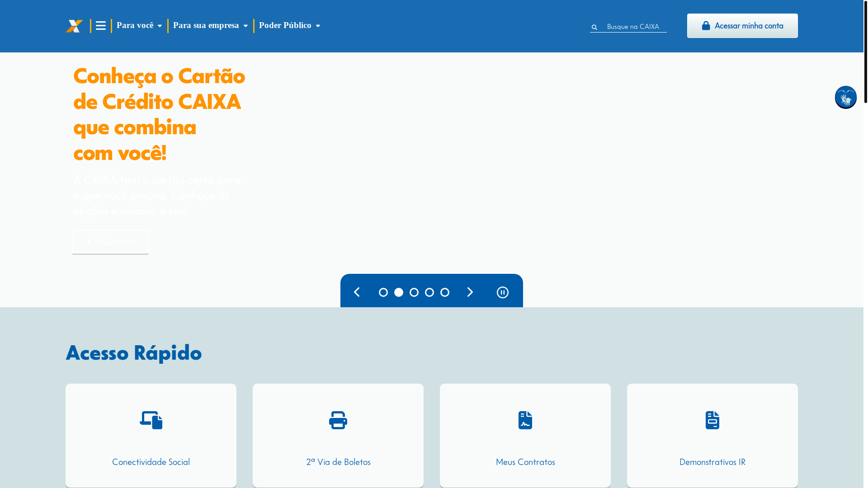Select the first carousel slide dot

(x=383, y=292)
